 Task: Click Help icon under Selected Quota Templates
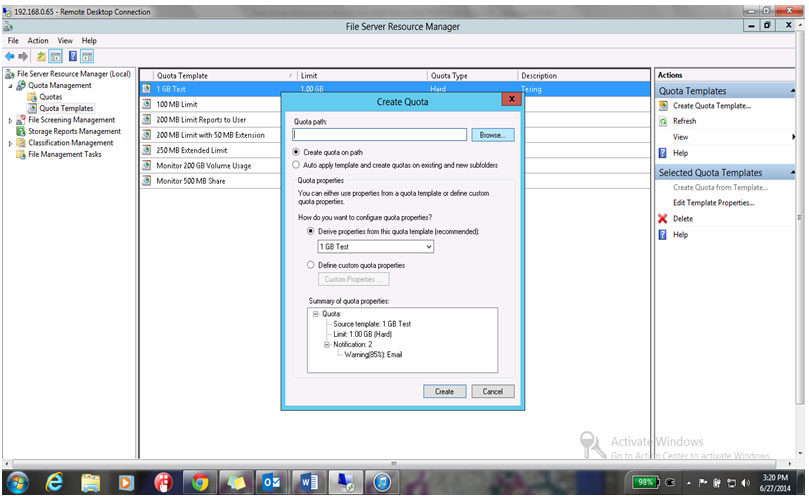(663, 235)
